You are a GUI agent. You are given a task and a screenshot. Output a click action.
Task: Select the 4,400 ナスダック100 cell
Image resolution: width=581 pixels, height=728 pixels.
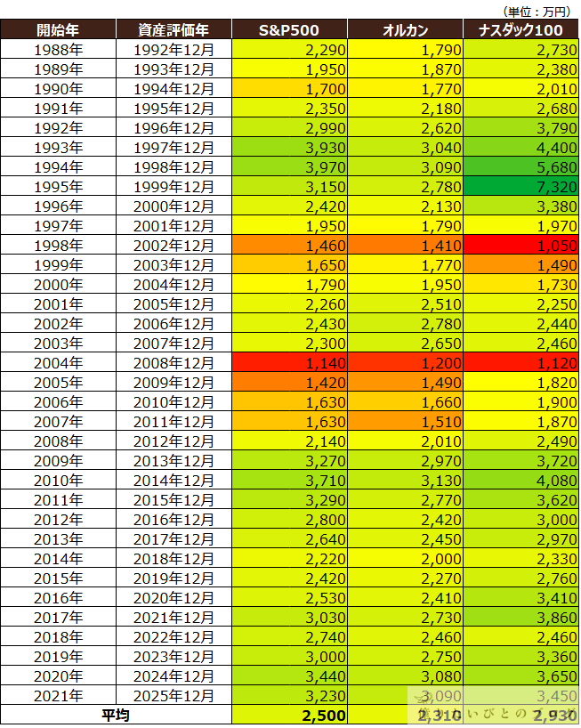click(520, 147)
